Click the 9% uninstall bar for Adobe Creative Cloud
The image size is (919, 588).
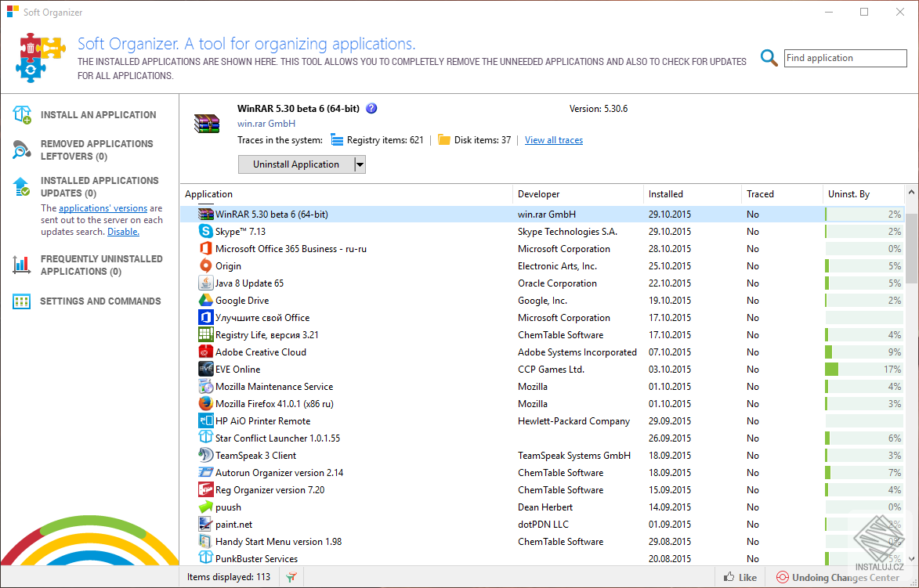click(x=864, y=352)
